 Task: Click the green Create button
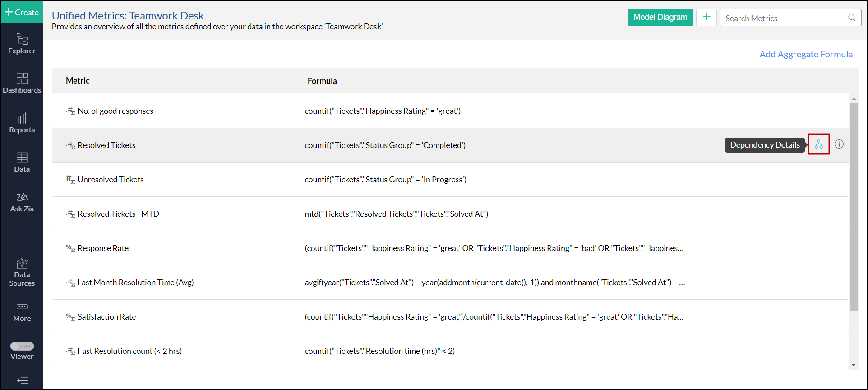coord(22,12)
